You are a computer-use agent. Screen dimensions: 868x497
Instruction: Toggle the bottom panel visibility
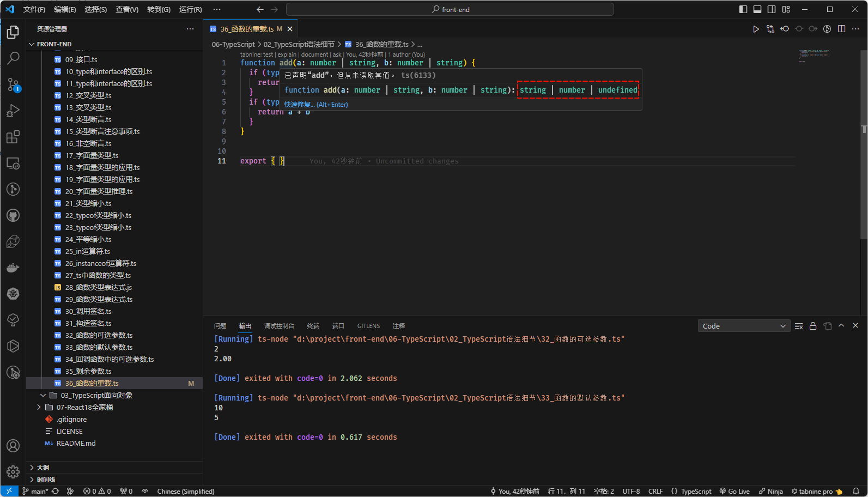pyautogui.click(x=757, y=9)
